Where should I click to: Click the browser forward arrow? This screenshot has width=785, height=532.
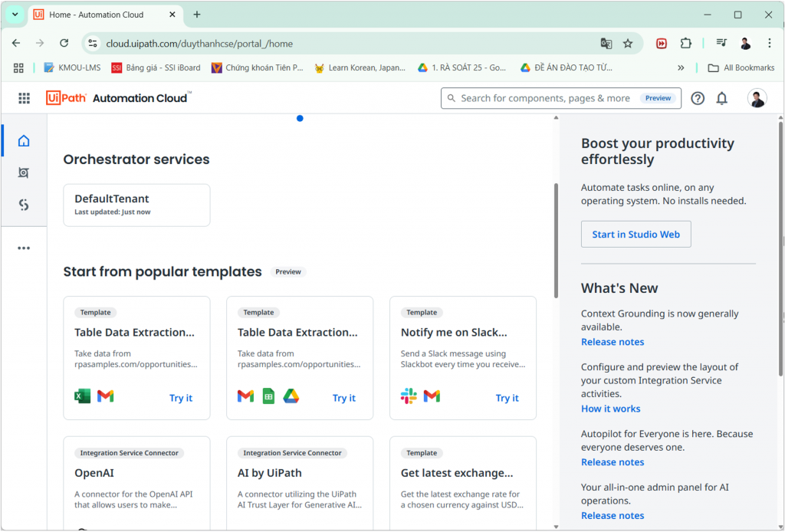[40, 43]
